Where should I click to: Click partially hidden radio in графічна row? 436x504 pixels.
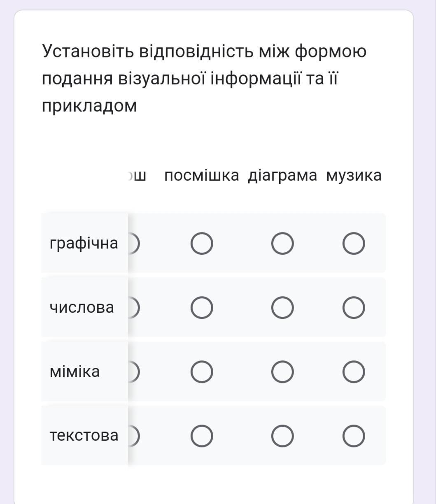pyautogui.click(x=134, y=244)
